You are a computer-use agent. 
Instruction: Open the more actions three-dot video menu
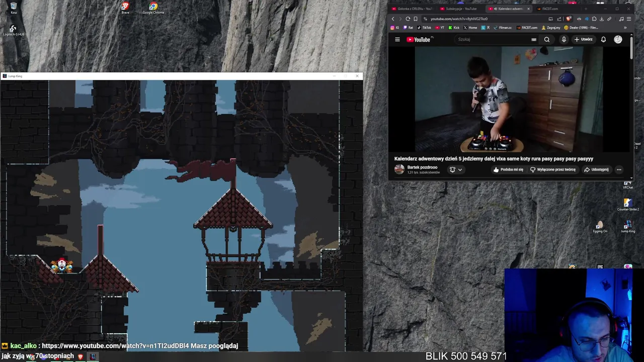[619, 169]
